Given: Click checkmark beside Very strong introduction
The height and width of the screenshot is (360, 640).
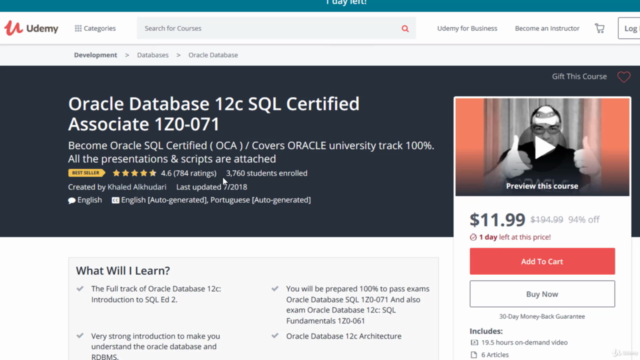Looking at the screenshot, I should (80, 336).
